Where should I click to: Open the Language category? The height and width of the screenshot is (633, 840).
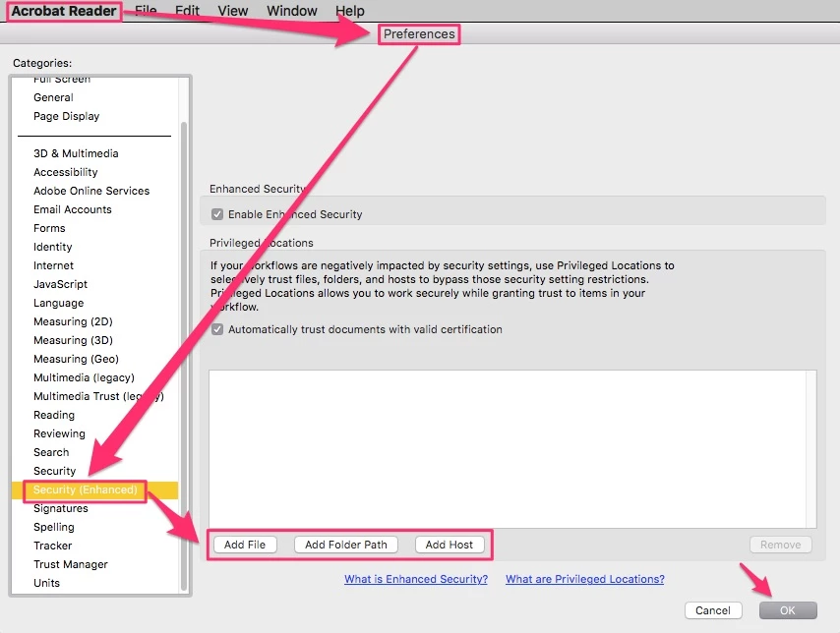point(58,303)
